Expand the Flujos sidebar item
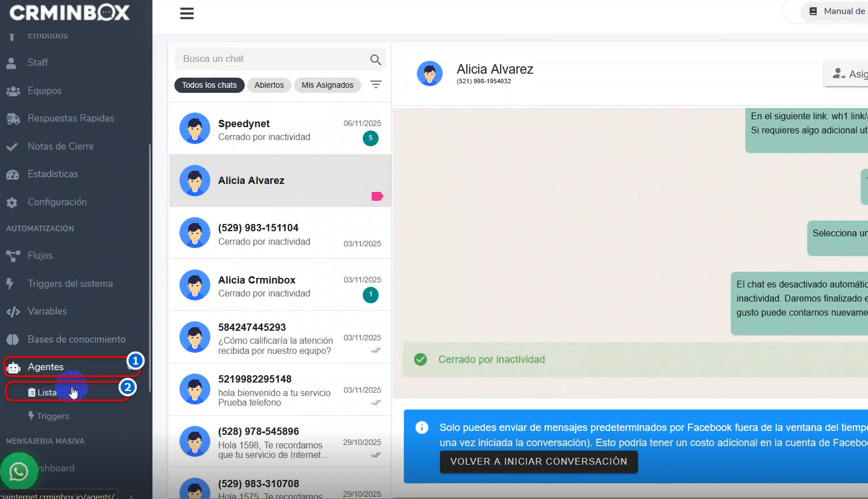 pos(40,255)
